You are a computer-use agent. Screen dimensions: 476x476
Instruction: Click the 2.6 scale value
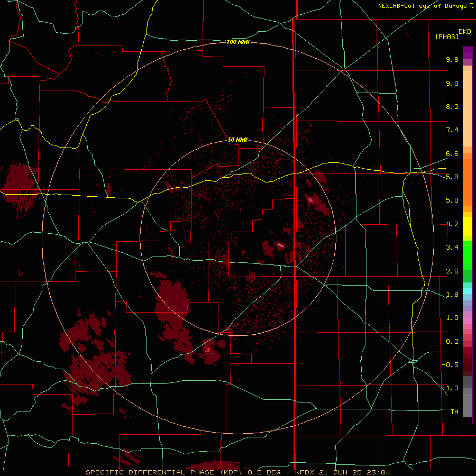point(452,271)
